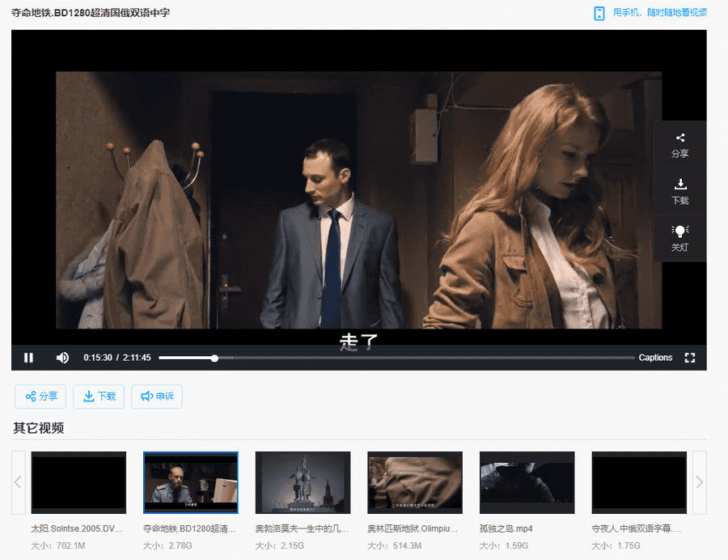Click the 大小: 702.1M size text
Screen dimensions: 728x560
(58, 545)
